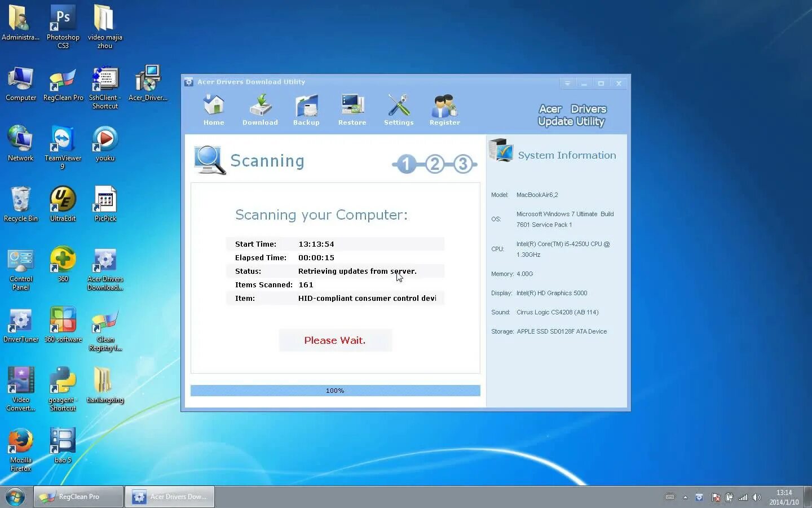
Task: Select step 2 in the wizard indicator
Action: point(435,164)
